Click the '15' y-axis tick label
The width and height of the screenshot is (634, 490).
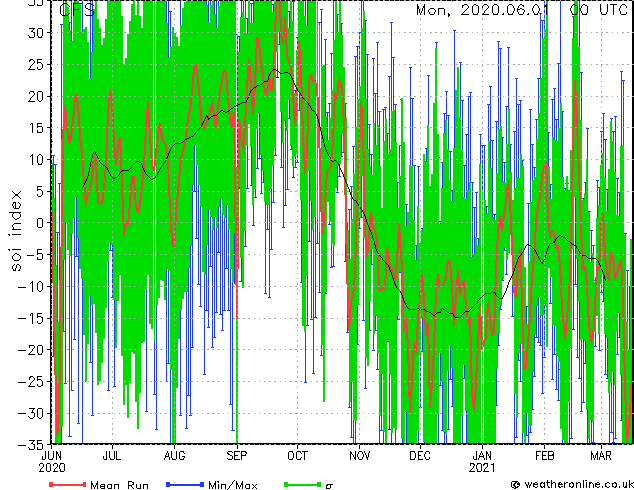36,128
